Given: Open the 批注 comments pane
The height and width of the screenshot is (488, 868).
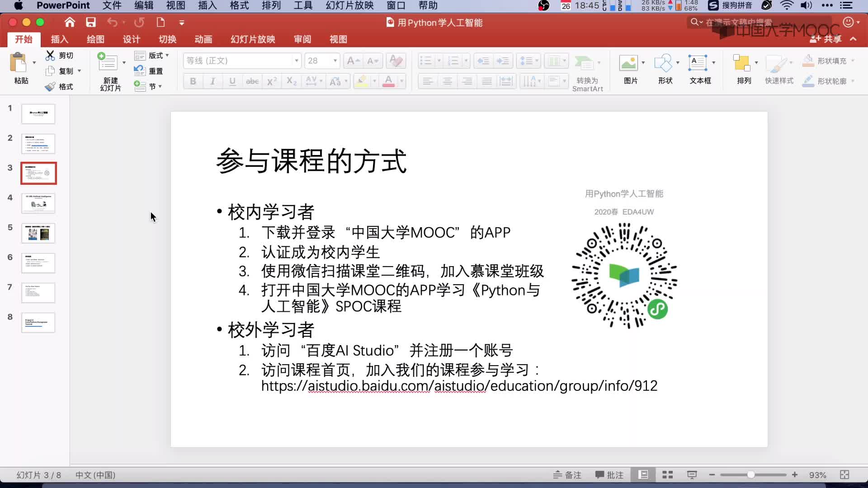Looking at the screenshot, I should 609,475.
